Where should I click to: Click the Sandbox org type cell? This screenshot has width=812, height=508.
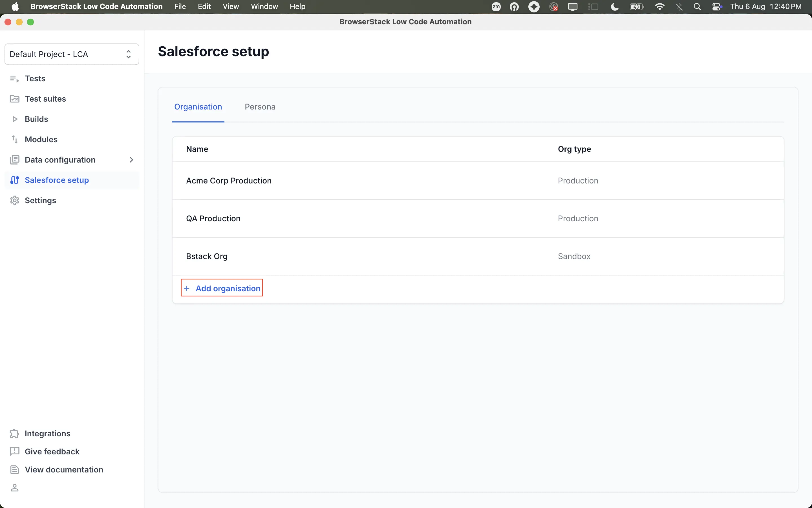(x=574, y=256)
